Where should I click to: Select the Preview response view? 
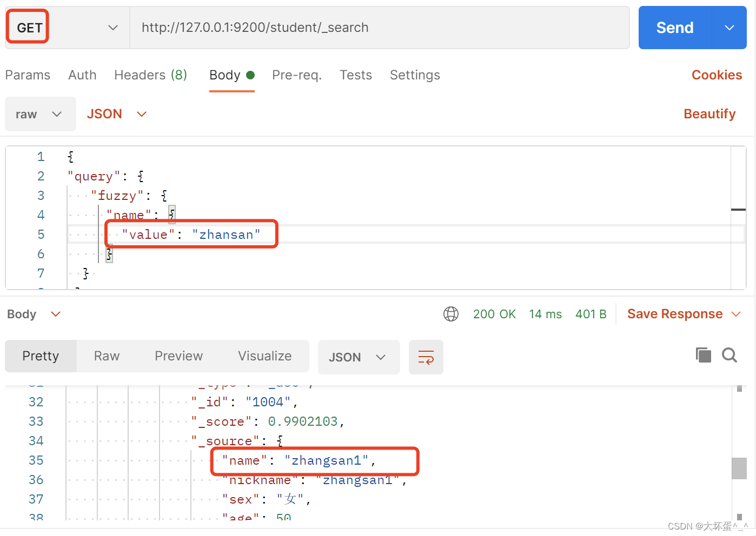click(178, 356)
